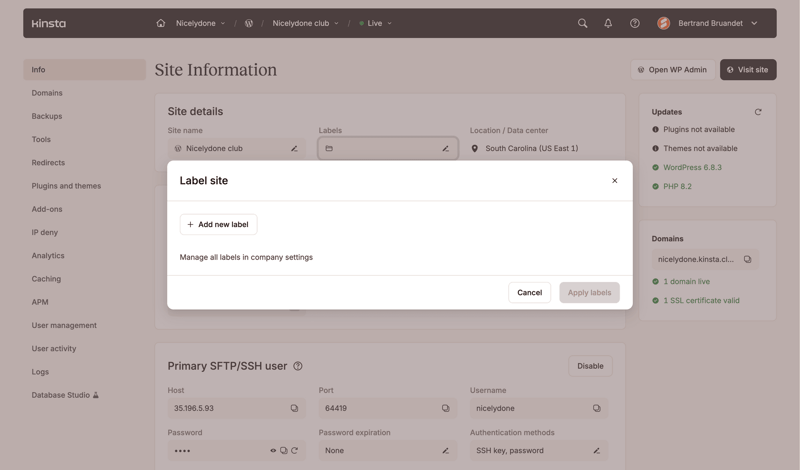The image size is (800, 470).
Task: Open Domains in the sidebar
Action: click(47, 93)
